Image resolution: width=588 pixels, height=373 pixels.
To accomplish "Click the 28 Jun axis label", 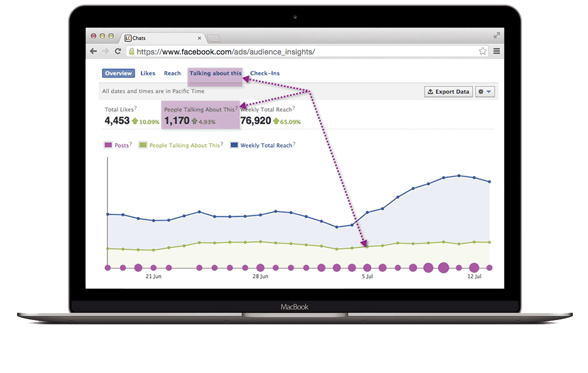I will point(260,276).
